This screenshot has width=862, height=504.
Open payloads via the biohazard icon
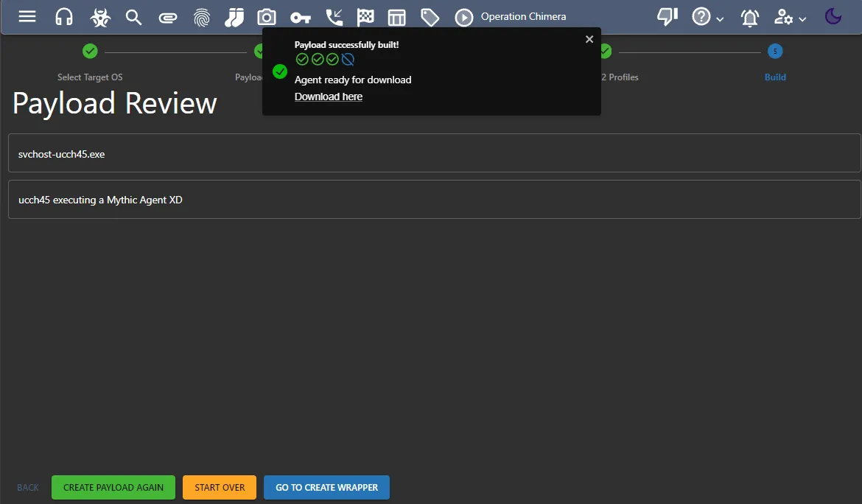coord(99,17)
